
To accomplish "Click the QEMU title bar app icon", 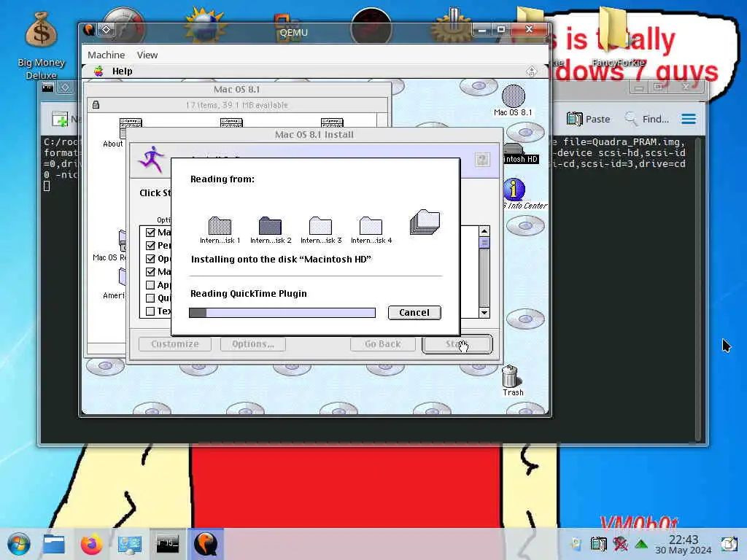I will click(x=88, y=29).
